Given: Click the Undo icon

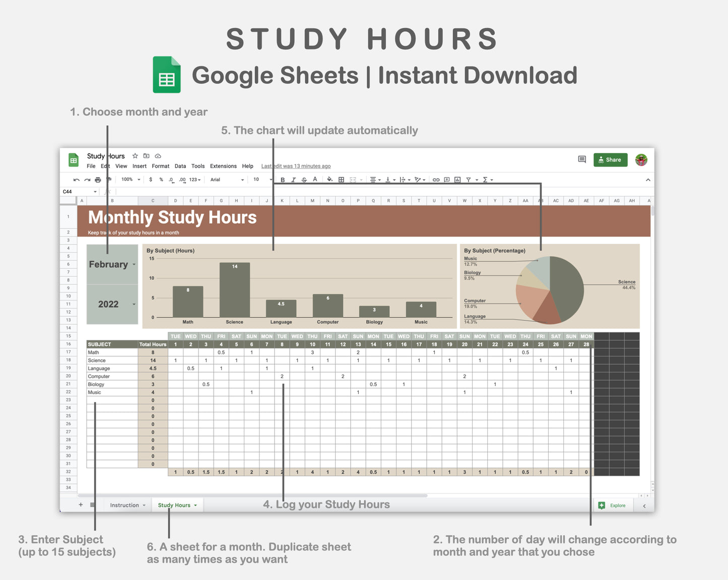Looking at the screenshot, I should pyautogui.click(x=76, y=180).
